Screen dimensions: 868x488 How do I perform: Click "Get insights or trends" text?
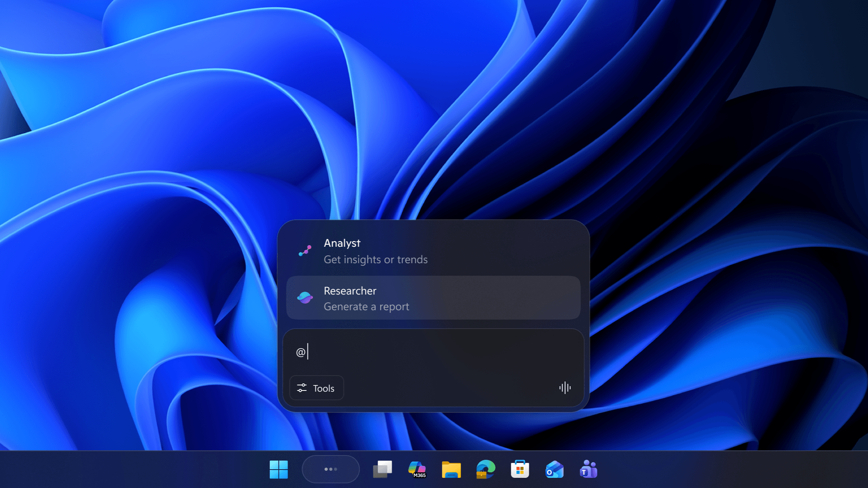(x=375, y=259)
